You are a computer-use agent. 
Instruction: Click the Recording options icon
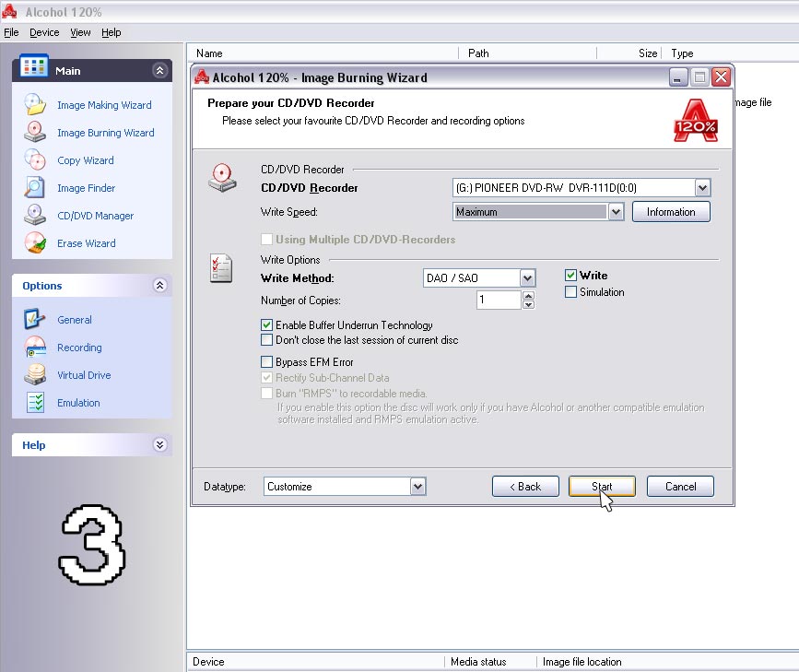(x=35, y=347)
